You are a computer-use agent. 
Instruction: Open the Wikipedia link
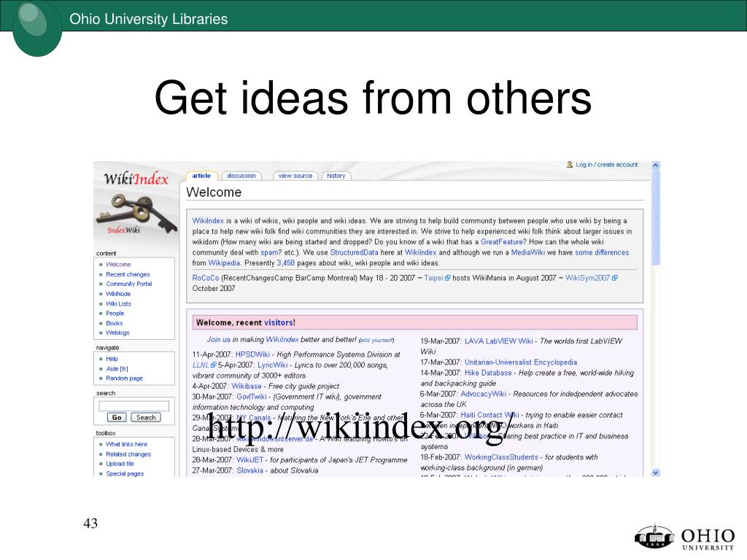(224, 262)
